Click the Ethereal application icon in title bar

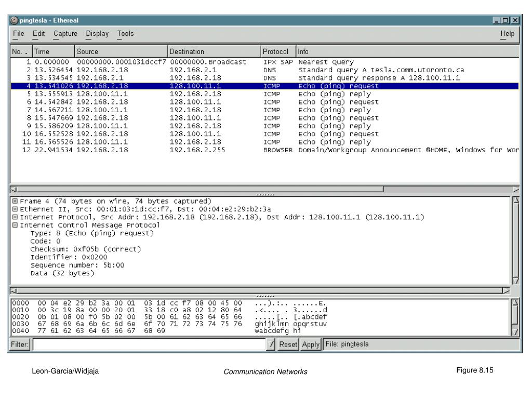(14, 20)
